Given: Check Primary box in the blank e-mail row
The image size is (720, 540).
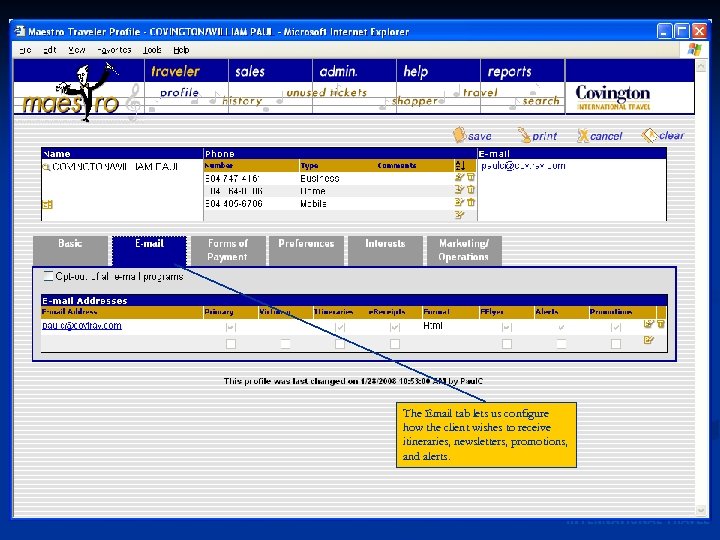Looking at the screenshot, I should 231,344.
